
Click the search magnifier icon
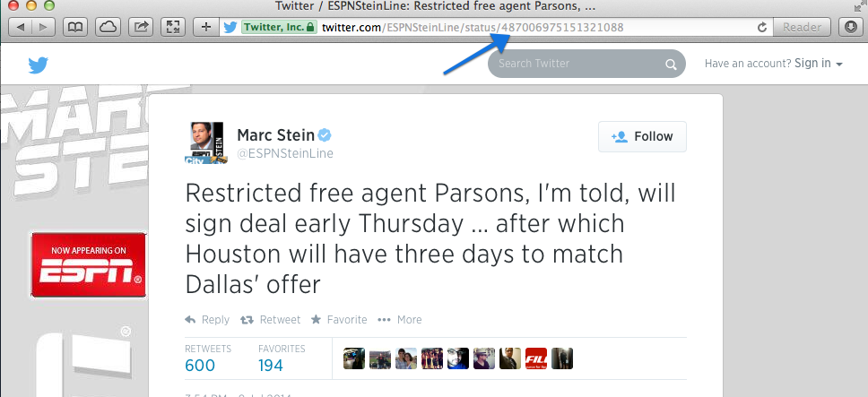(671, 65)
